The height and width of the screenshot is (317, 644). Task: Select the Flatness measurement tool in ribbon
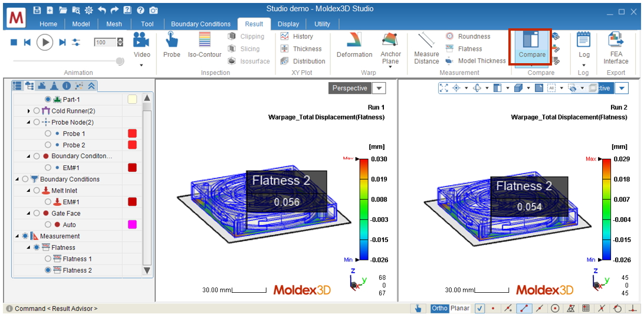[x=464, y=48]
